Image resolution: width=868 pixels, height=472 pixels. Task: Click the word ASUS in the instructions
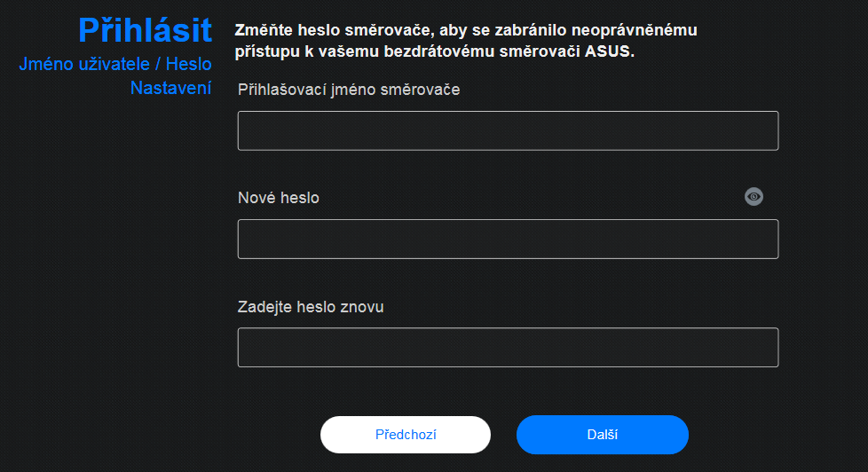[x=609, y=52]
